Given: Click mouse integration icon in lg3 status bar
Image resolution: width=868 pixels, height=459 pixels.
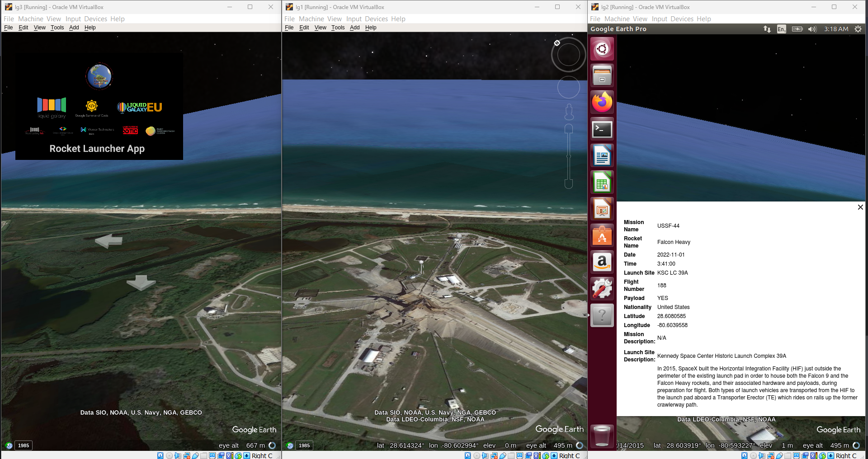Looking at the screenshot, I should [238, 455].
